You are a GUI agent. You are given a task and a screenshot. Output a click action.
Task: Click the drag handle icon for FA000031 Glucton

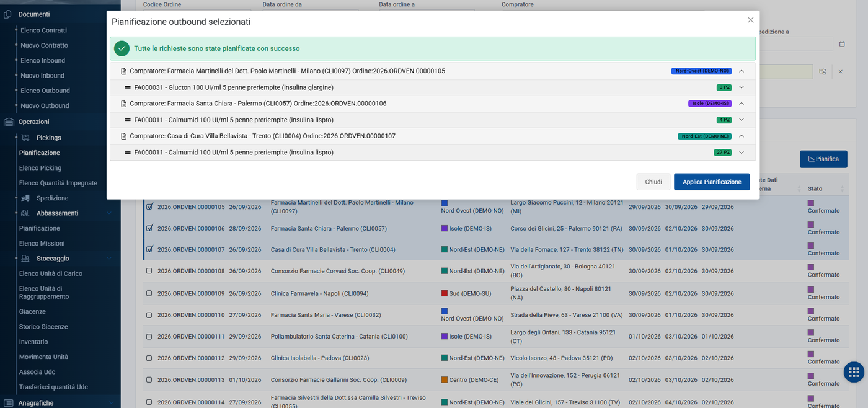pos(128,87)
